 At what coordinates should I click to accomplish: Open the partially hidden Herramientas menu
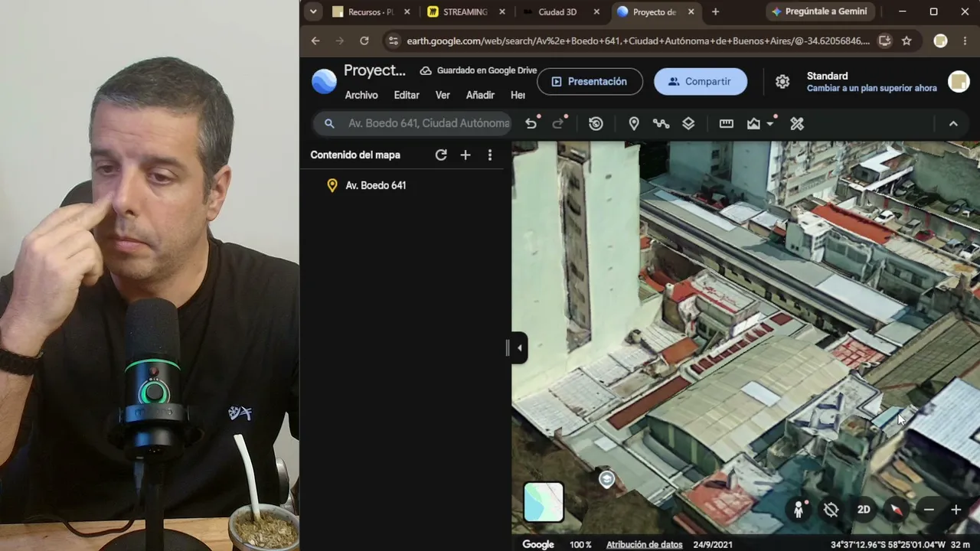518,95
